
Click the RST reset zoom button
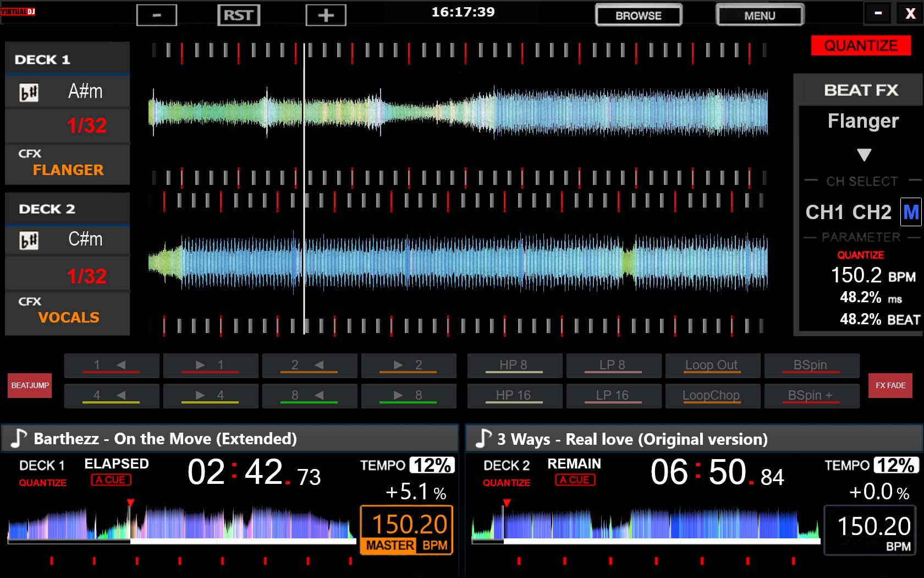(239, 15)
